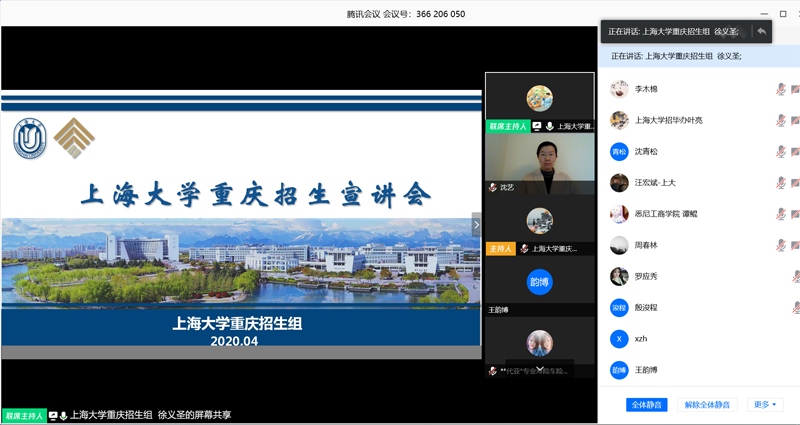The height and width of the screenshot is (425, 800).
Task: Click 王韵博 entry in the participant list
Action: coord(650,370)
